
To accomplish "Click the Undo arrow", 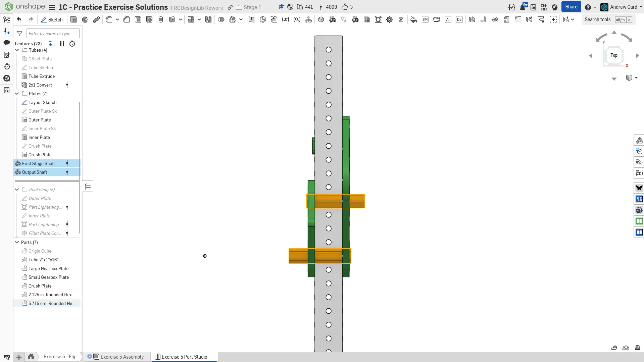I will [x=19, y=19].
